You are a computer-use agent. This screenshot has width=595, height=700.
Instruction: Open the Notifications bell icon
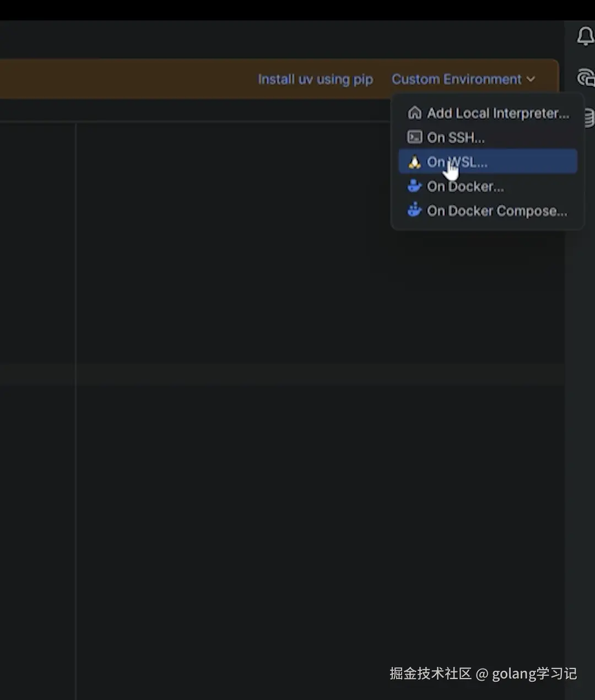(x=585, y=37)
